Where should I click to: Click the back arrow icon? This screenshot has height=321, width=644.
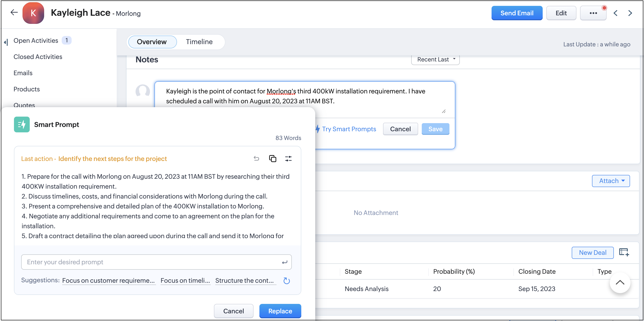pyautogui.click(x=14, y=13)
